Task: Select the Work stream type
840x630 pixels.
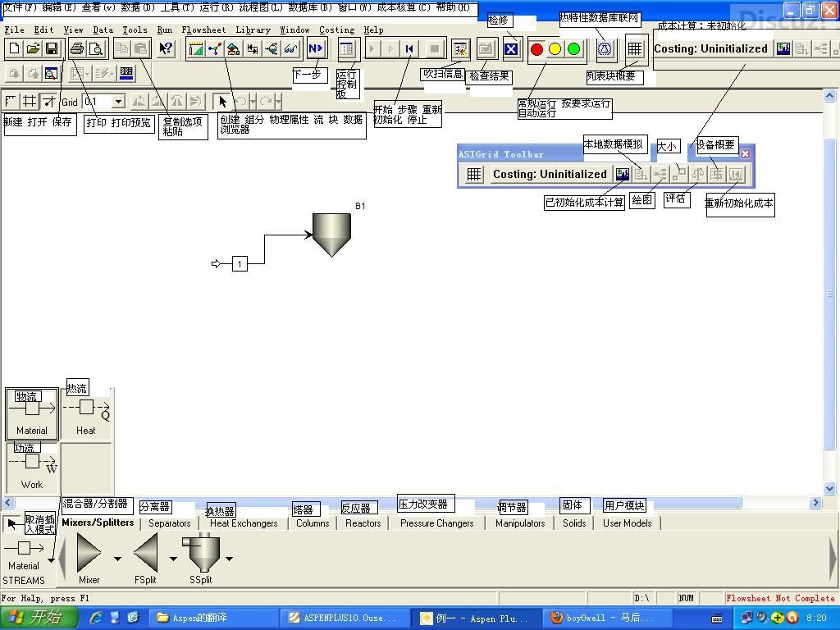Action: (32, 469)
